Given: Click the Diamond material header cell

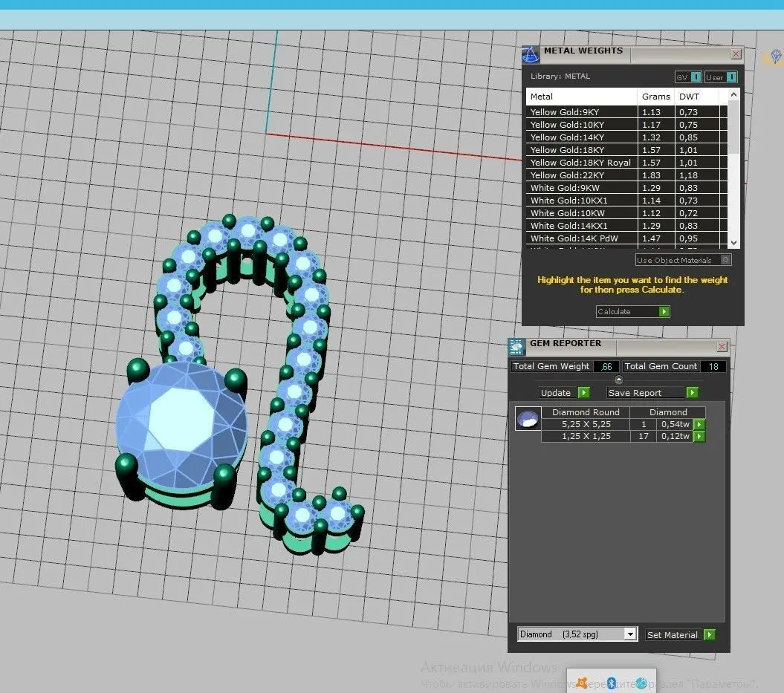Looking at the screenshot, I should pos(668,412).
